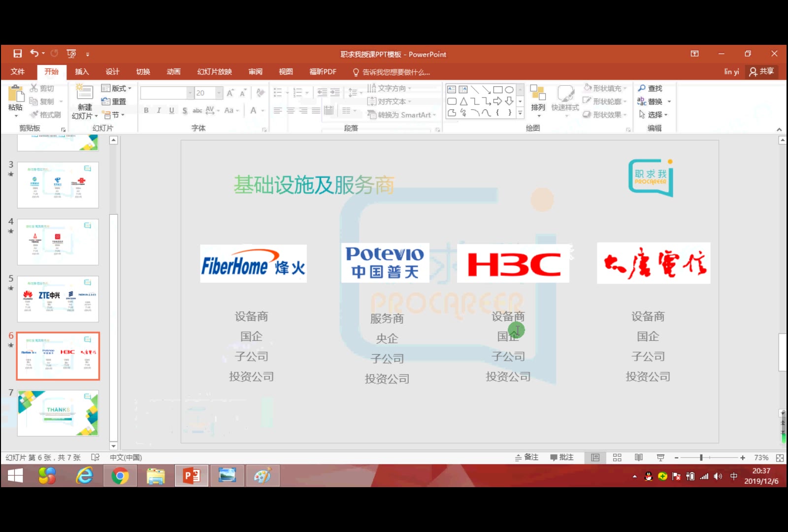The image size is (788, 532).
Task: Clear all formatting icon
Action: (261, 93)
